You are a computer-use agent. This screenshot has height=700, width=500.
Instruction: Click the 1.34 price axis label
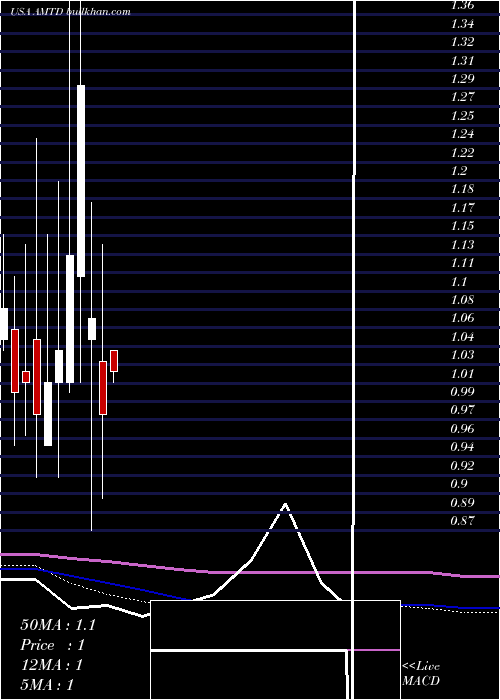(x=462, y=24)
